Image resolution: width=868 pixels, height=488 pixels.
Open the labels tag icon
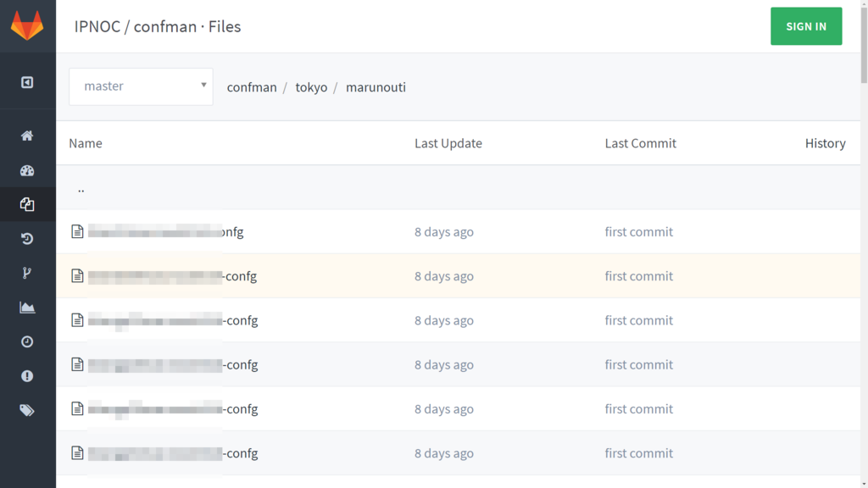pyautogui.click(x=27, y=410)
